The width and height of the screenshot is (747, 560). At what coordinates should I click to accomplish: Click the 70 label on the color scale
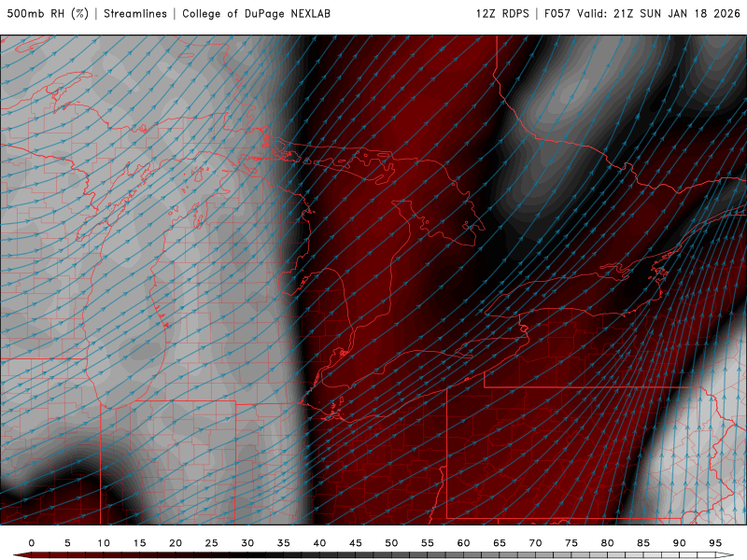point(535,543)
